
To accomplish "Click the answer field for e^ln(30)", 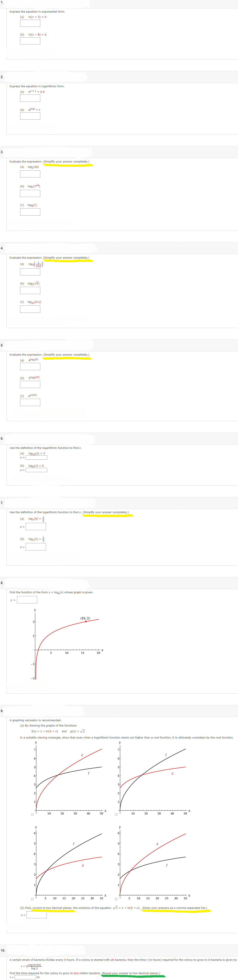I will pyautogui.click(x=30, y=402).
